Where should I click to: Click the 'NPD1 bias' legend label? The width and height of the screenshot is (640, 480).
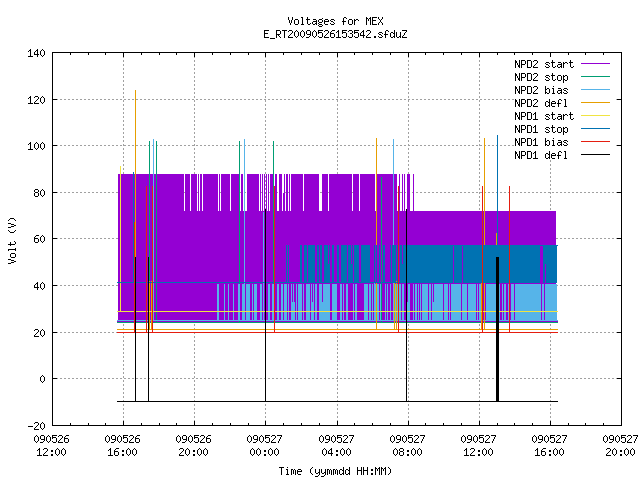tap(541, 142)
